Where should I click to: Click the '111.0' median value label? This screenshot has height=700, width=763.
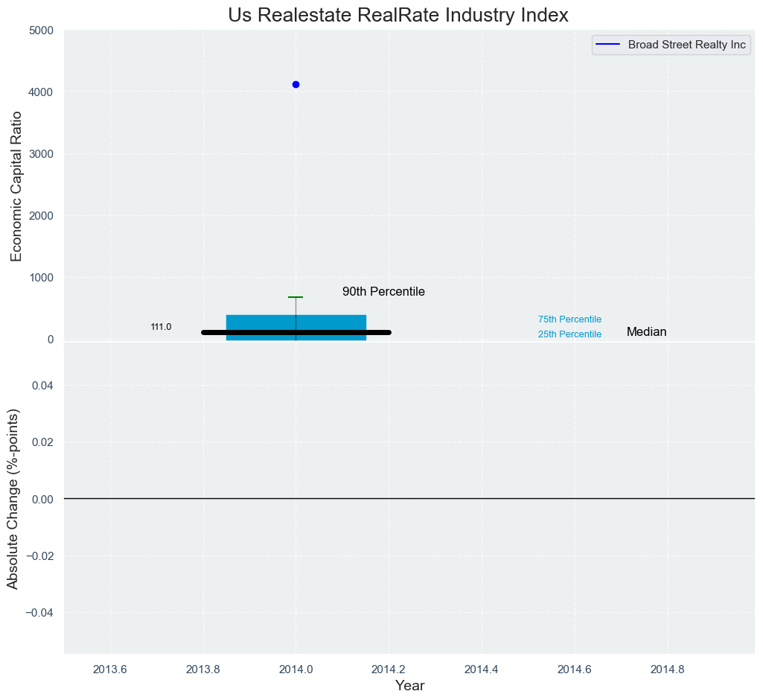[x=161, y=327]
